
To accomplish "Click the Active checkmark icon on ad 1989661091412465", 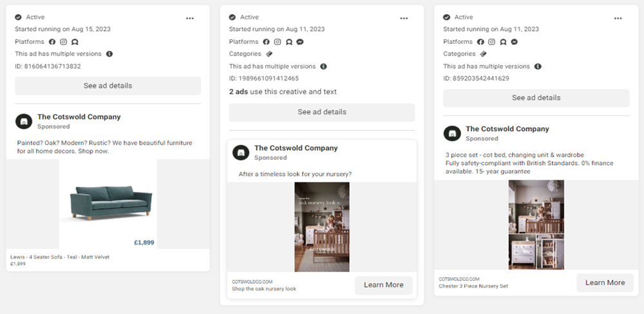I will pos(232,17).
